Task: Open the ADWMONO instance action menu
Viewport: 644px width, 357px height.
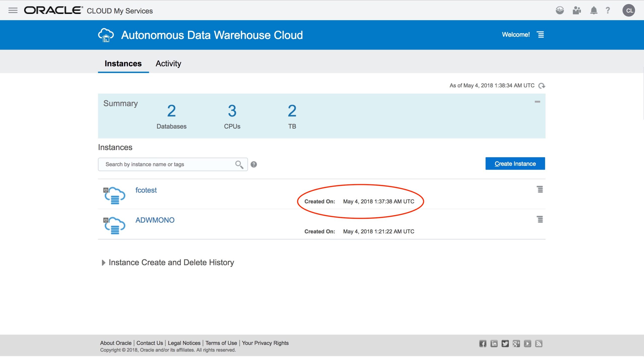Action: [540, 220]
